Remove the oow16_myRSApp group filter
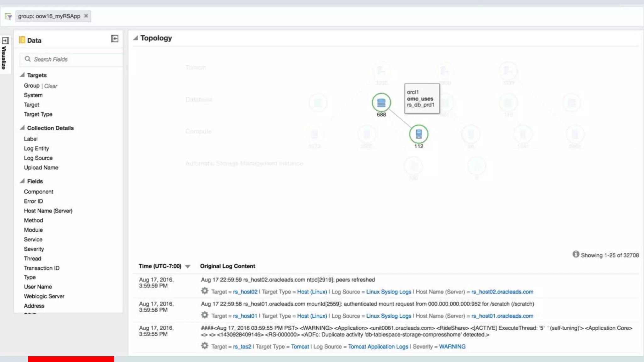Viewport: 644px width, 362px height. pyautogui.click(x=86, y=16)
